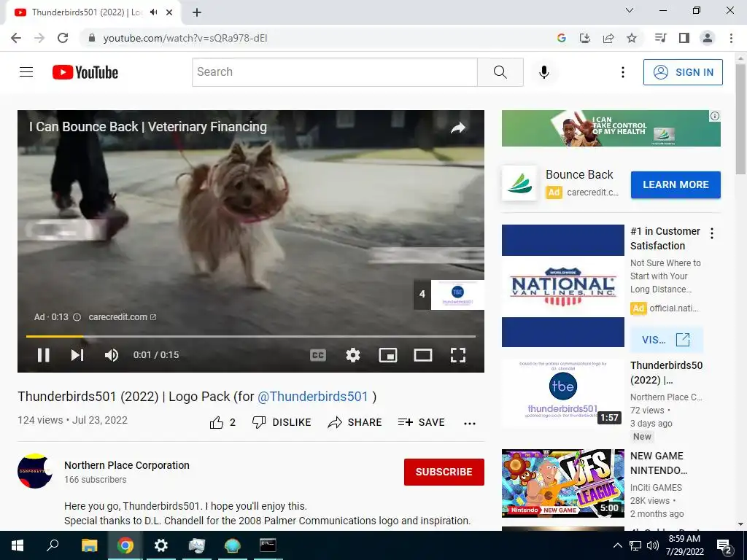Go back in browser
This screenshot has height=560, width=747.
16,38
